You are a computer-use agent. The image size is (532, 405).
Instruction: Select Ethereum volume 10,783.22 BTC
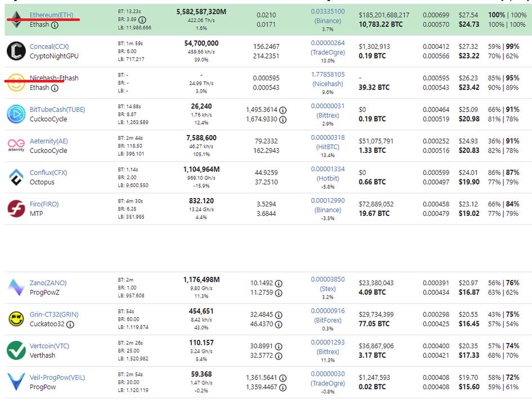coord(381,24)
